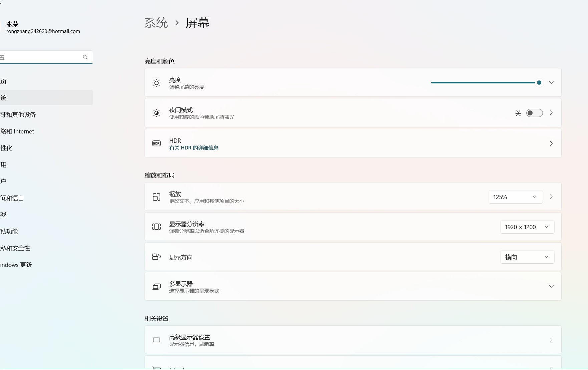Click the night light (夜间模式) icon
Screen dimensions: 588x370
(157, 113)
